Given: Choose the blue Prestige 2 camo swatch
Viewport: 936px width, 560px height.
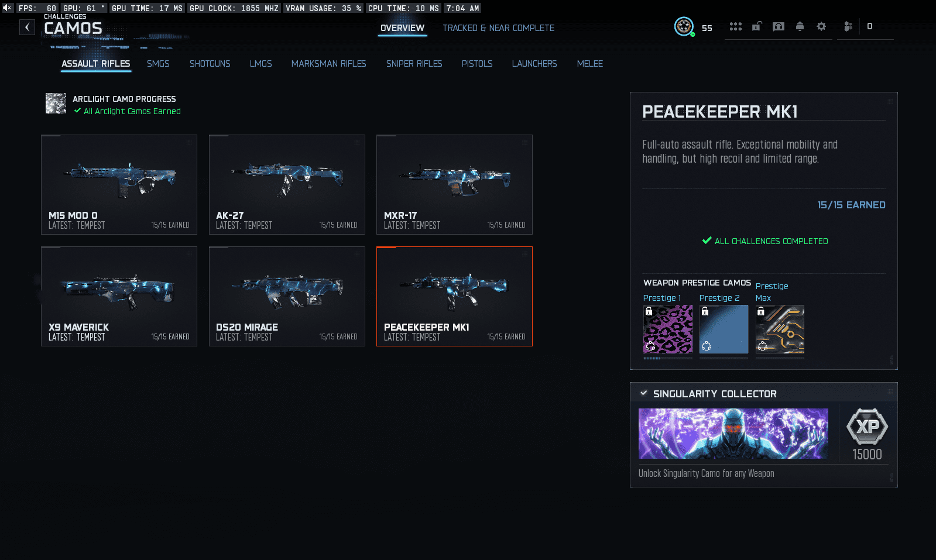Looking at the screenshot, I should pyautogui.click(x=724, y=329).
